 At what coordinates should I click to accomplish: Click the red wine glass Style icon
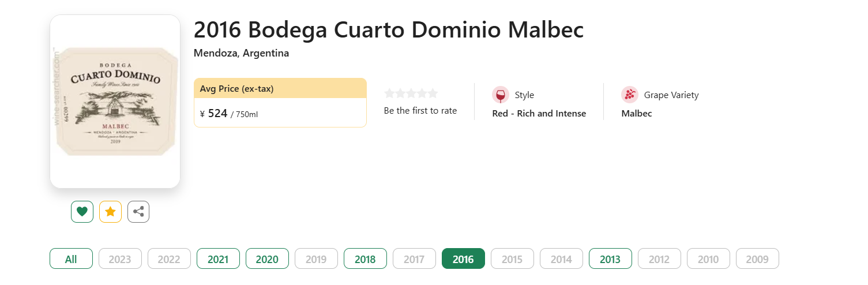click(x=500, y=95)
